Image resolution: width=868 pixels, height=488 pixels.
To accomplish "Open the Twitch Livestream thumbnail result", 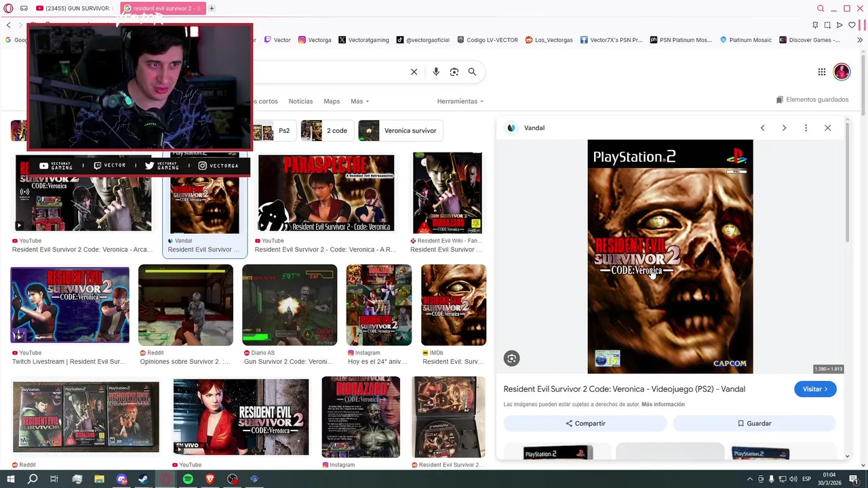I will tap(70, 305).
